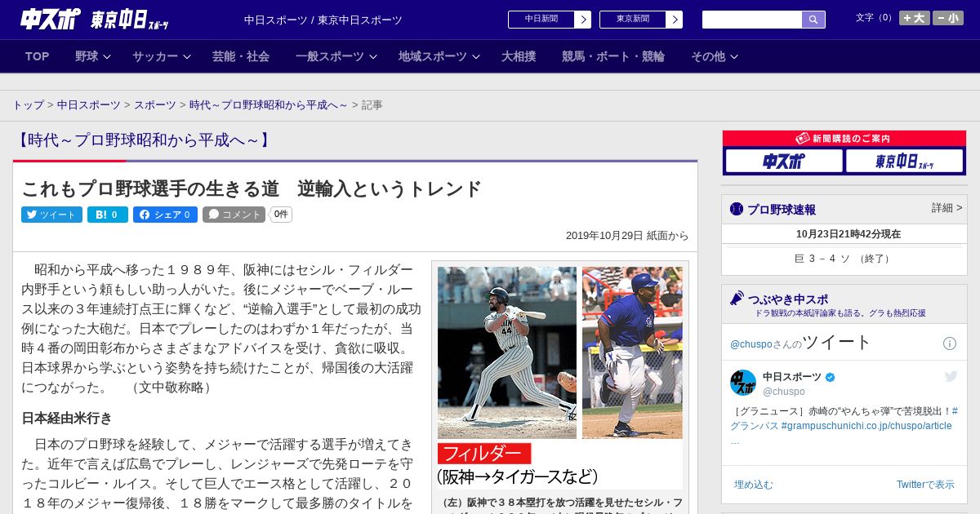The image size is (980, 514).
Task: Click 中スポ subscription banner button
Action: point(784,161)
